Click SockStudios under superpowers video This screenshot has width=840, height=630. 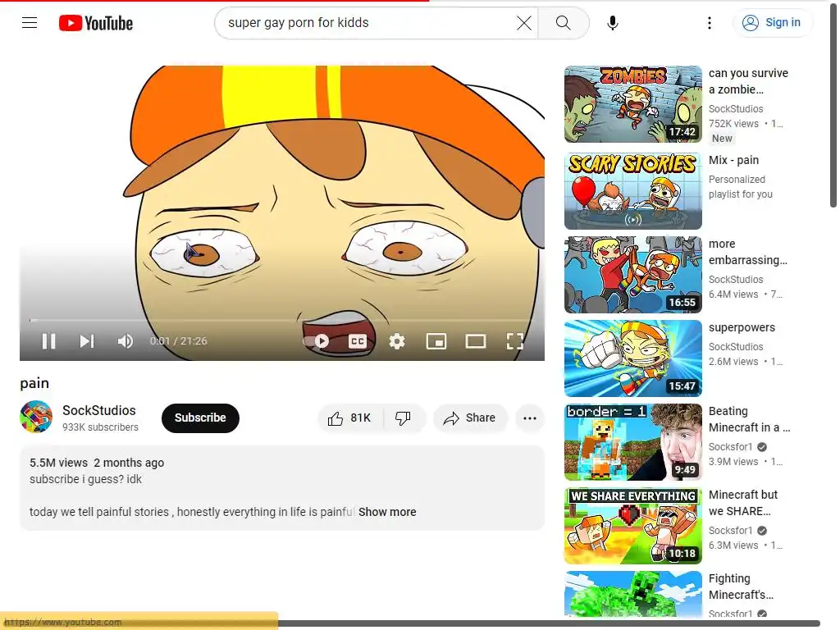click(736, 347)
